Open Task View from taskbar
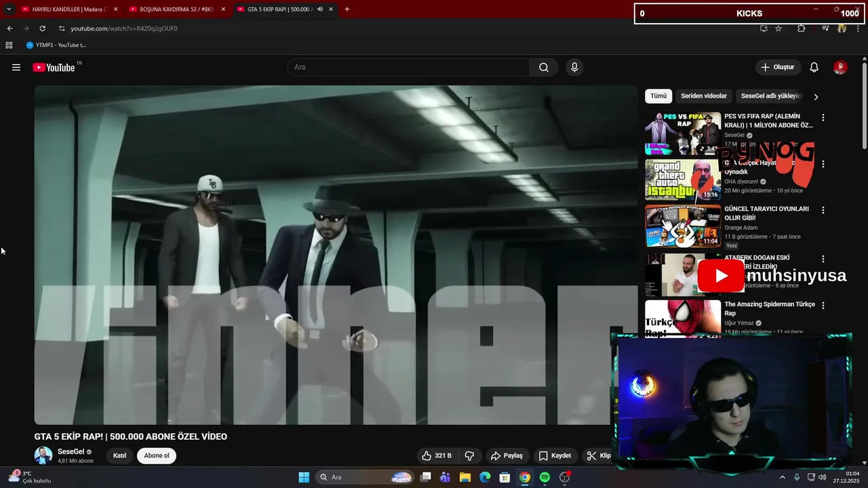 pyautogui.click(x=425, y=477)
